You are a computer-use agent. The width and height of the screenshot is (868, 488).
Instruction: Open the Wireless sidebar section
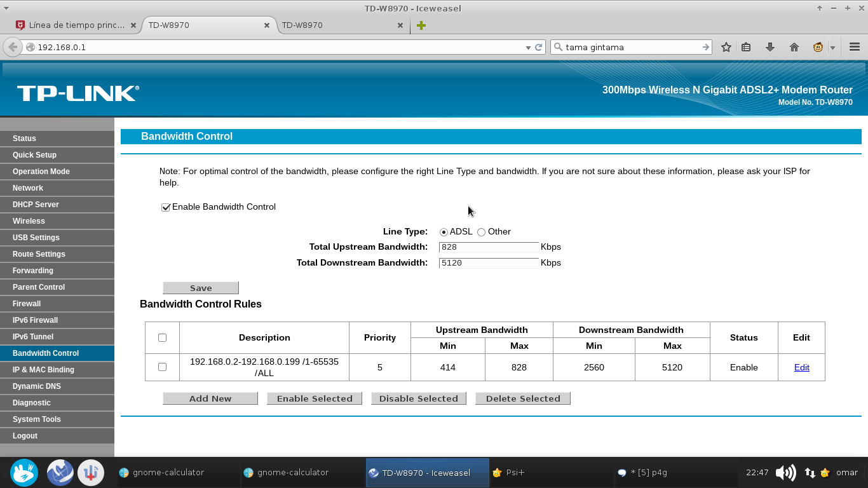(57, 221)
